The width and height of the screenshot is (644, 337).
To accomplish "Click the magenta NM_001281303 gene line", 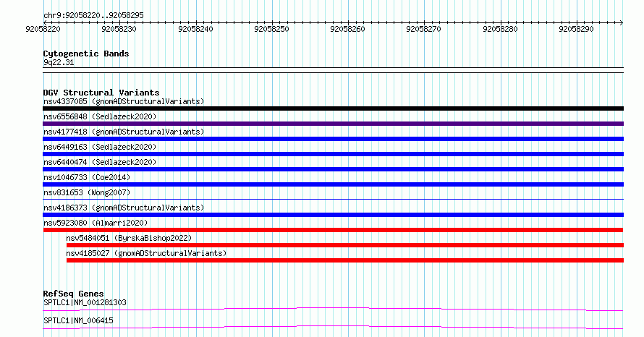I will click(x=333, y=309).
